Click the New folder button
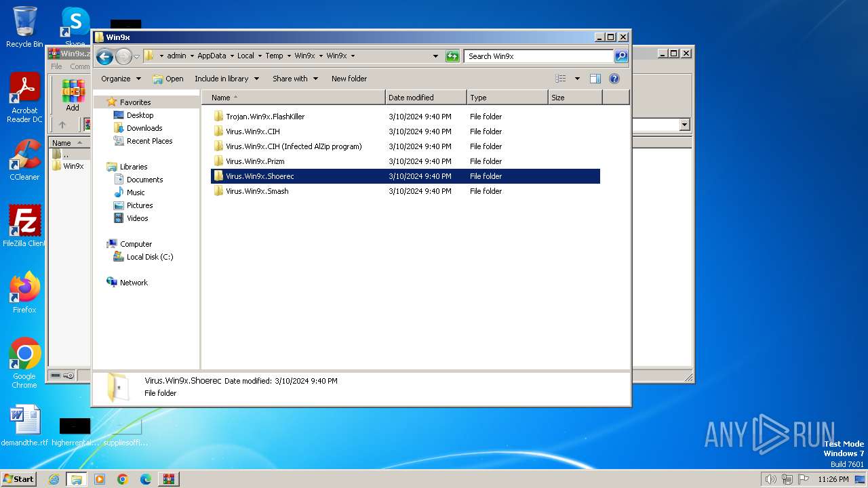 349,79
